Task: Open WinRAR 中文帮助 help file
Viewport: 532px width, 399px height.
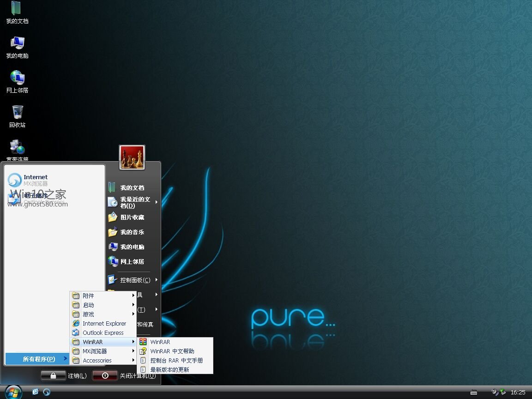Action: click(x=172, y=351)
